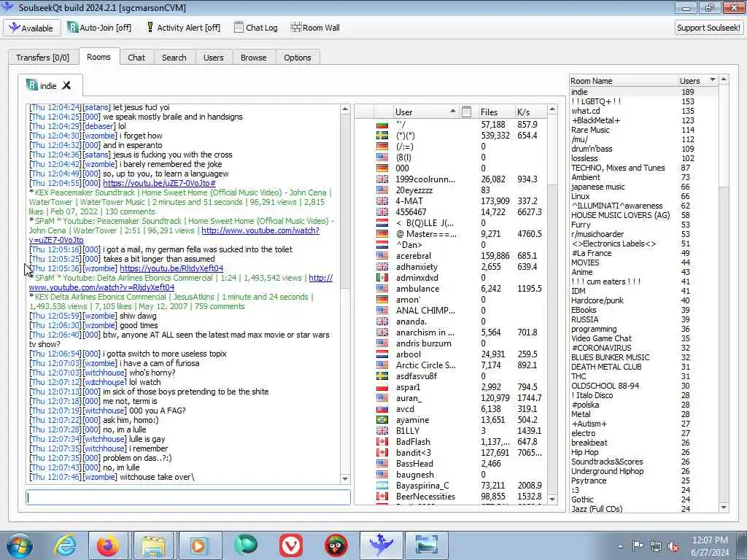Open youtu.be/RljdyXeft04 link from wzombie
The width and height of the screenshot is (747, 560).
tap(171, 268)
